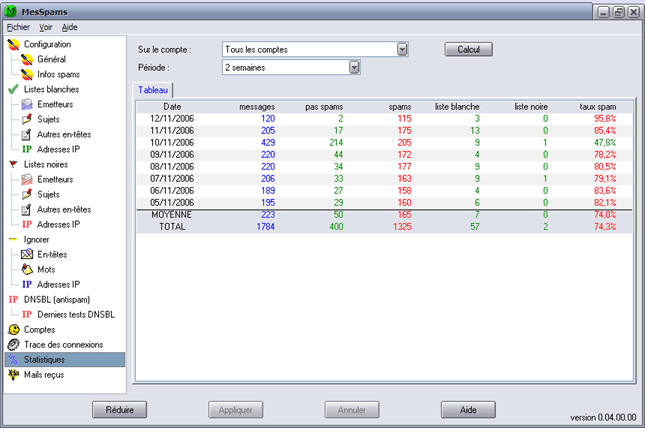Open the Aide menu in menu bar
Viewport: 645px width, 428px height.
(x=69, y=27)
